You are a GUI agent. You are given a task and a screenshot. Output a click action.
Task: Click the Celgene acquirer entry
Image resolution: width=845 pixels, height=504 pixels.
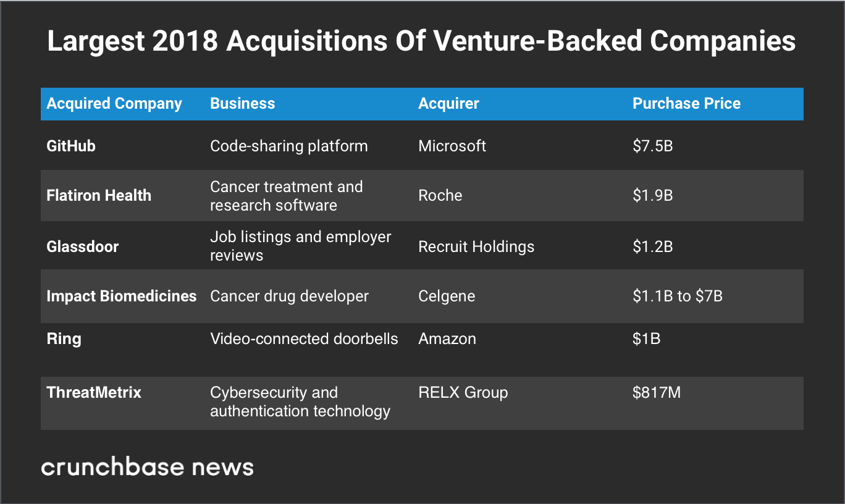coord(447,296)
